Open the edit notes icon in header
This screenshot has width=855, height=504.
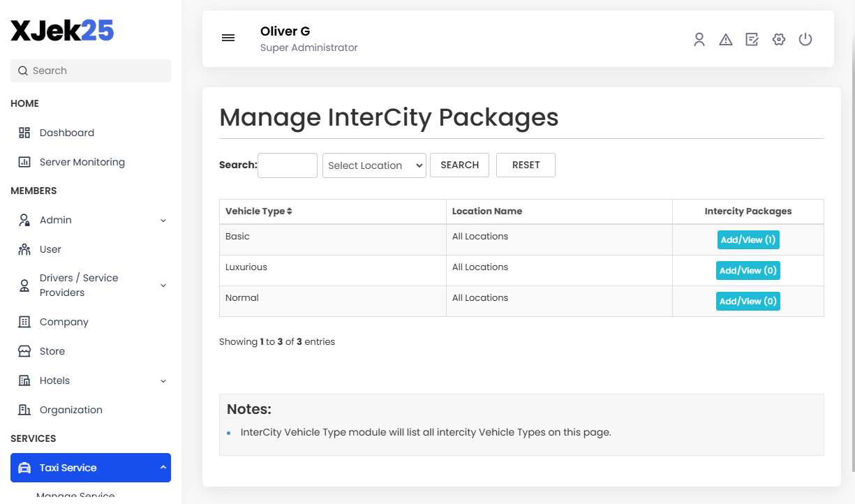click(752, 40)
